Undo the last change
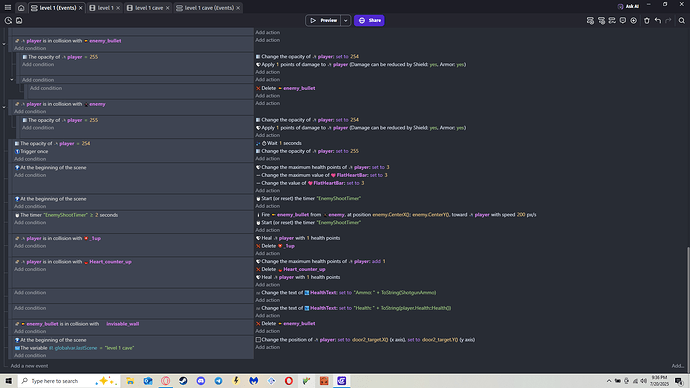The height and width of the screenshot is (388, 690). point(657,20)
